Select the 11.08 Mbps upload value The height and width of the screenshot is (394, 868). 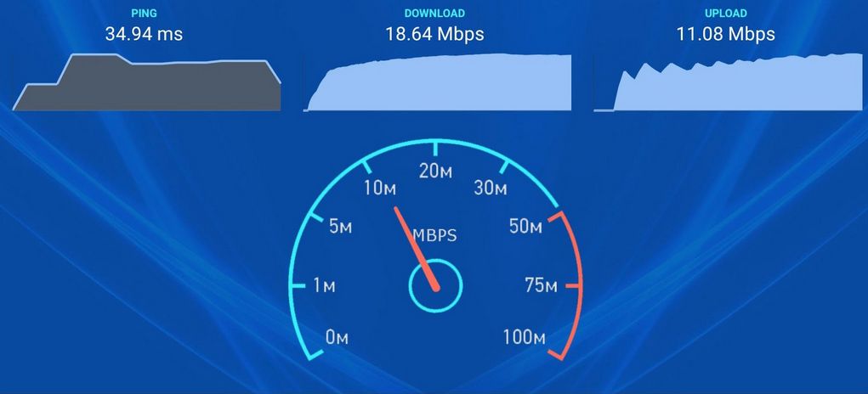coord(726,34)
